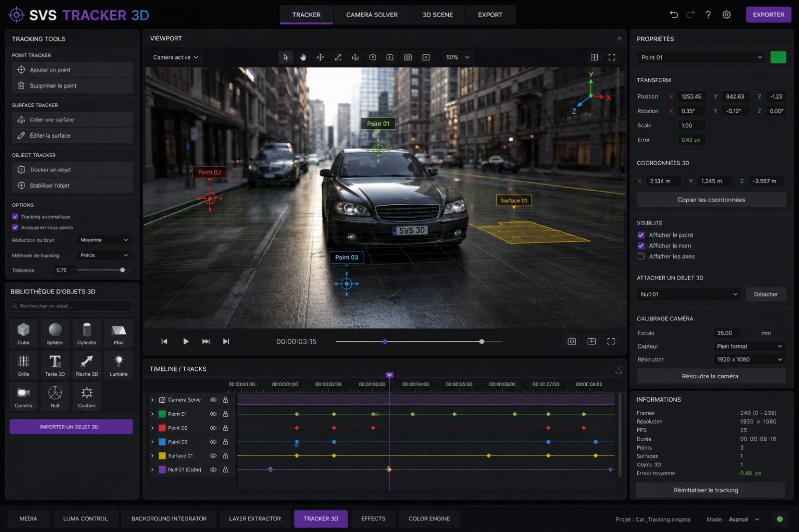The height and width of the screenshot is (532, 799).
Task: Play the viewport footage
Action: [186, 341]
